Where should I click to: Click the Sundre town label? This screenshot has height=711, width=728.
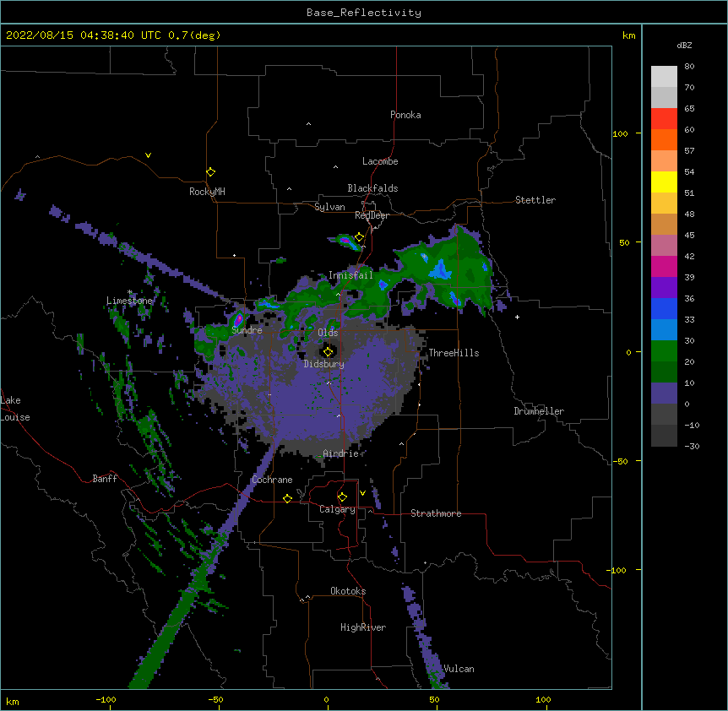[247, 330]
